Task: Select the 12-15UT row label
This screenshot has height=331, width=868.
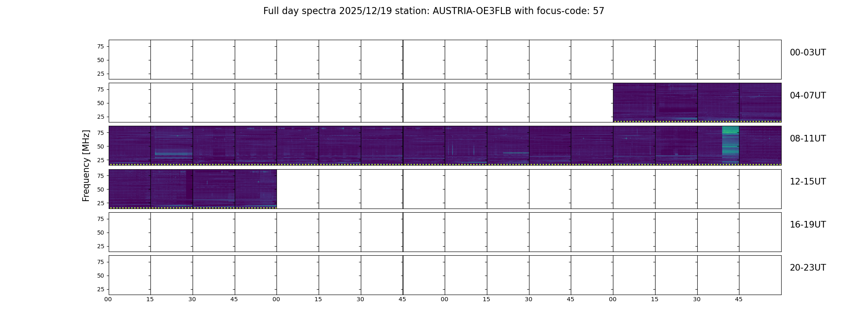Action: (x=808, y=182)
